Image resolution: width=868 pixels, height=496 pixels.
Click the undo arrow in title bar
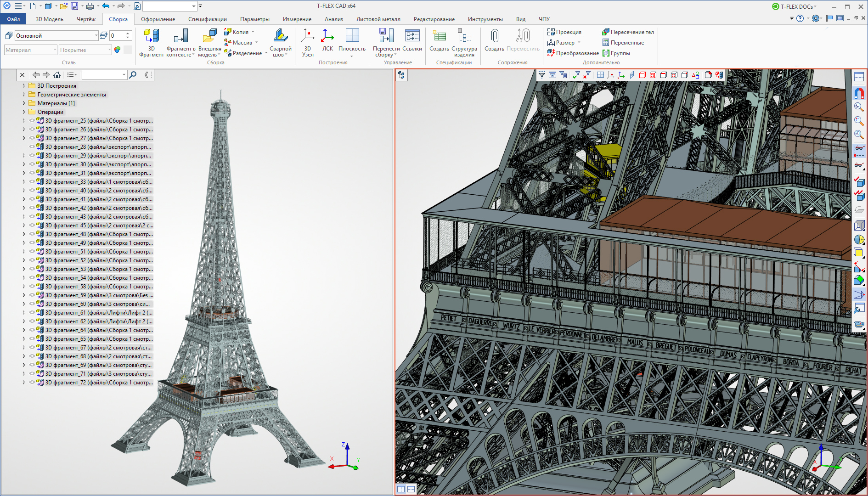click(x=106, y=6)
